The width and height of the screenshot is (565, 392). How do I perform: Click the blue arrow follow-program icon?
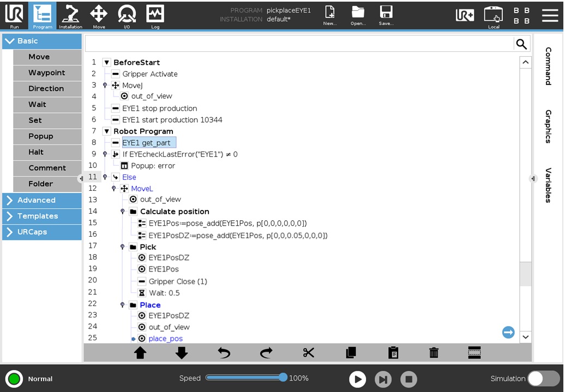(508, 332)
